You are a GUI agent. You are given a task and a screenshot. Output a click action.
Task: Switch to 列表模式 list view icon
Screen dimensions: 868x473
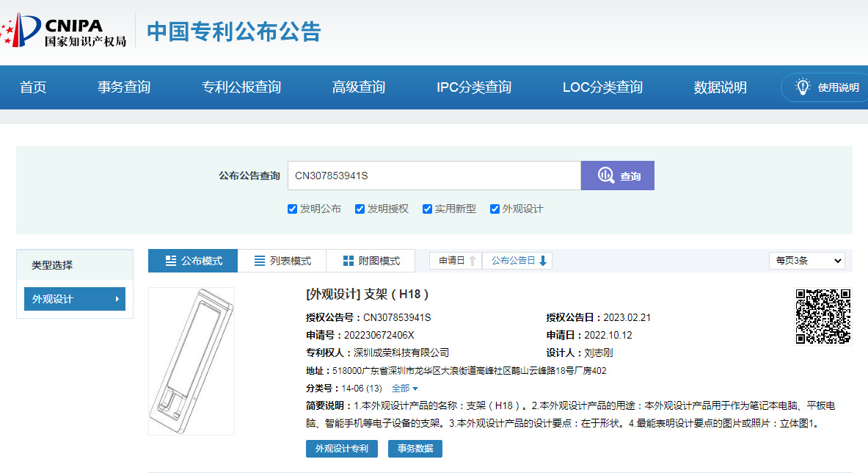(260, 260)
